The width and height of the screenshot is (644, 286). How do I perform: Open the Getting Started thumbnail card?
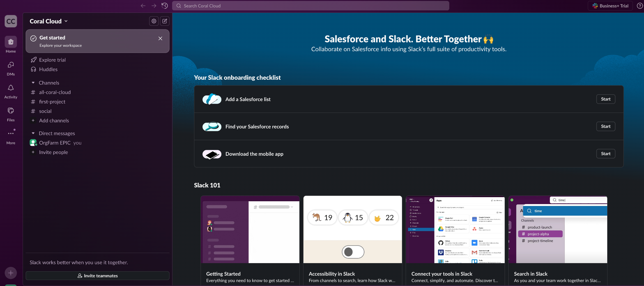(250, 229)
